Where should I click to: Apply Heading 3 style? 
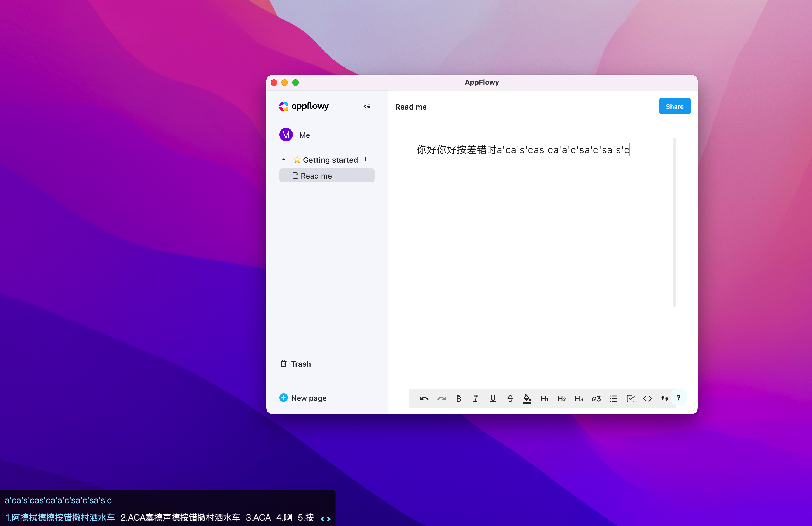click(x=579, y=399)
